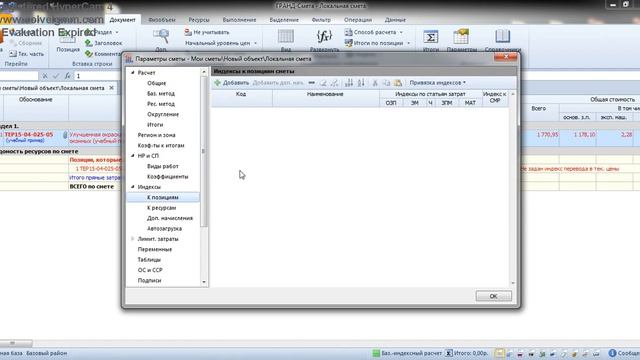This screenshot has width=640, height=360.
Task: Select Общие in parameters tree
Action: pos(156,83)
